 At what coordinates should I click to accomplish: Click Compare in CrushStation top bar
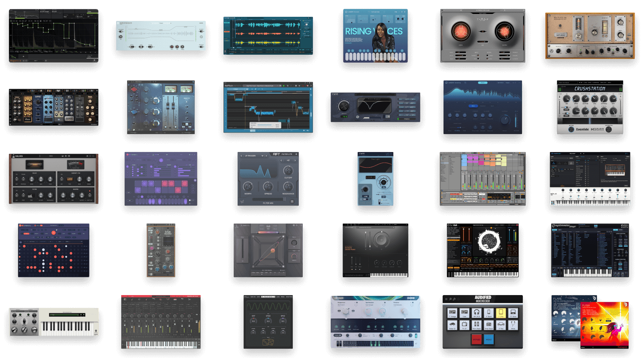point(596,82)
